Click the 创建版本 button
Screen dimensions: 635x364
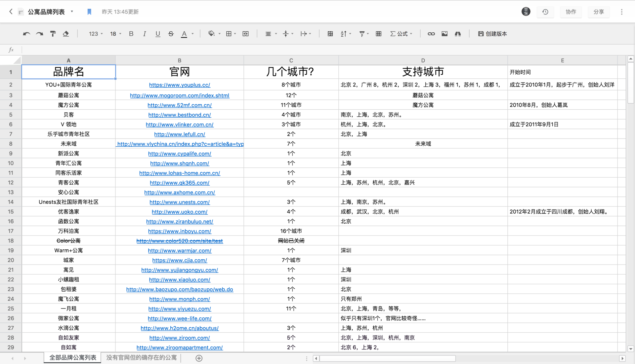point(492,34)
